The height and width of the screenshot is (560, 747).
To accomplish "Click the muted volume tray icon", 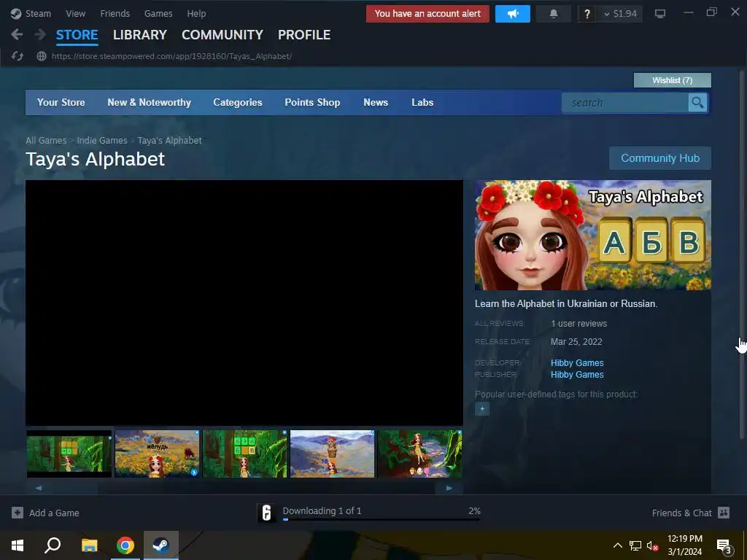I will click(653, 545).
